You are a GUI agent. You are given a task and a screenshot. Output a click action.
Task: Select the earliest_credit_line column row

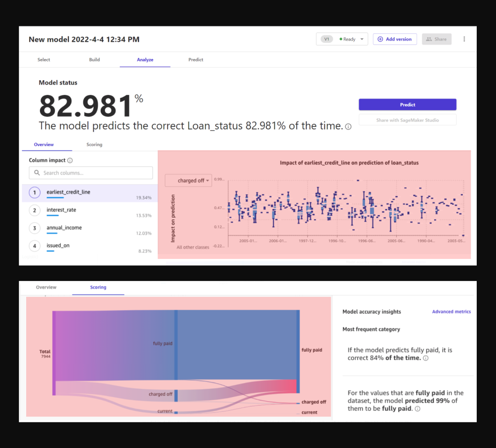90,193
